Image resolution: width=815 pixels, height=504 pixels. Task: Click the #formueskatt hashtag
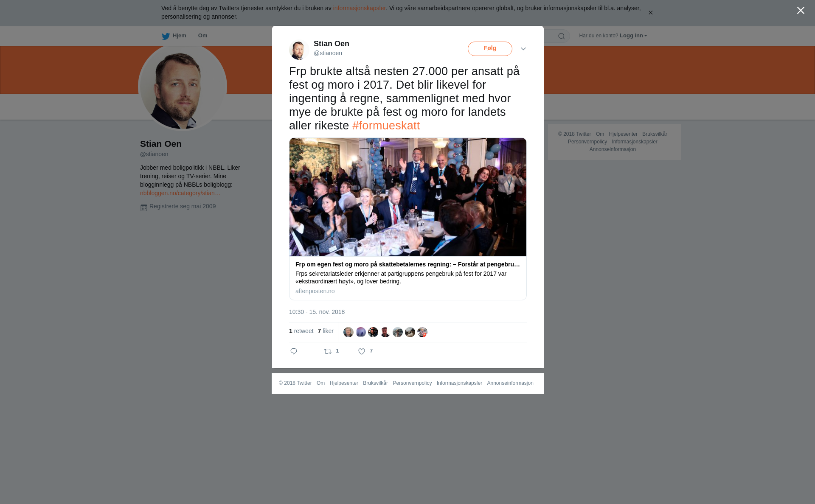(x=386, y=126)
